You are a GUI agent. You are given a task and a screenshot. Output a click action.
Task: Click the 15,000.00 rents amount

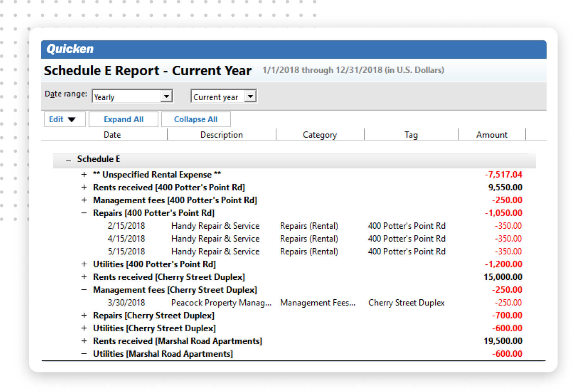(x=503, y=277)
